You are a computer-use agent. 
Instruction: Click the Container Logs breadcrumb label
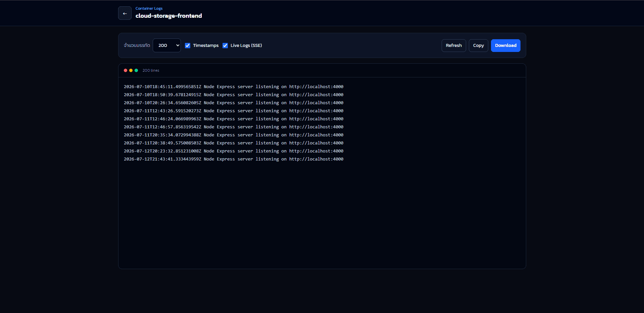pyautogui.click(x=149, y=8)
